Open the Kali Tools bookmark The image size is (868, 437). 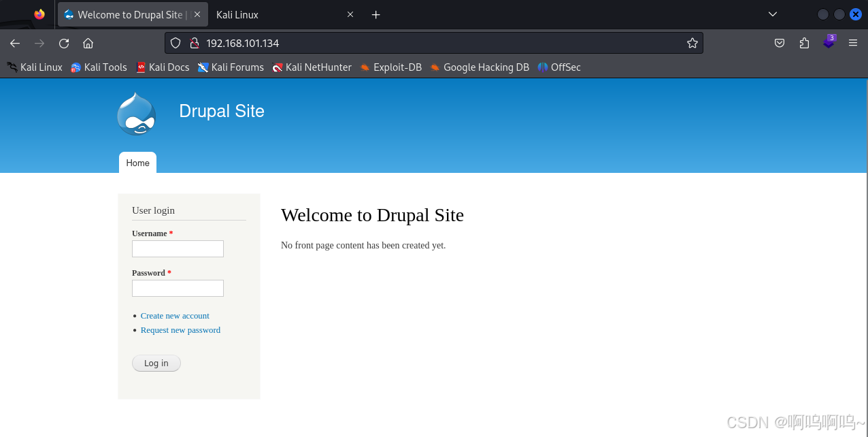click(99, 67)
